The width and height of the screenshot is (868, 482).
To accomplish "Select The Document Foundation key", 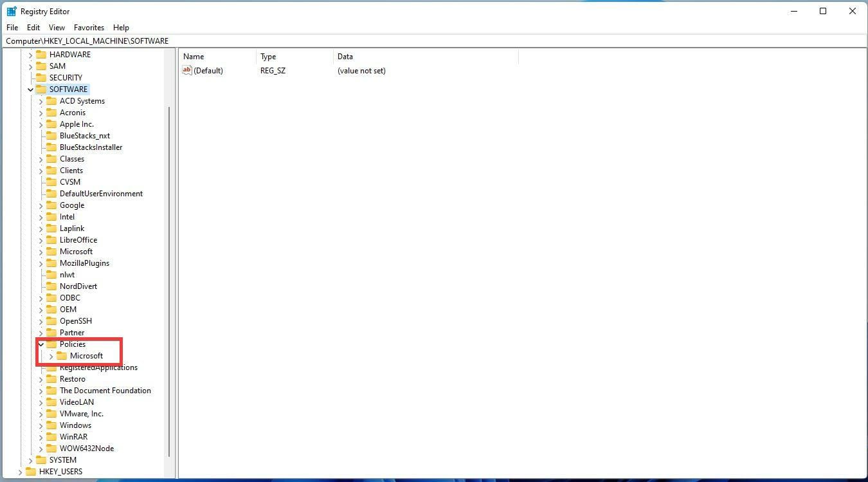I will [x=105, y=391].
